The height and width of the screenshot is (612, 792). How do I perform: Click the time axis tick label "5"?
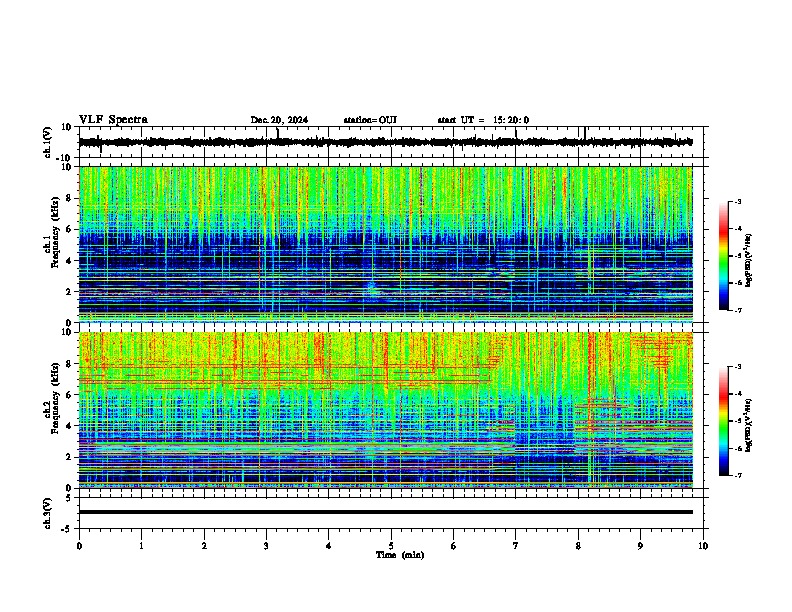(391, 546)
